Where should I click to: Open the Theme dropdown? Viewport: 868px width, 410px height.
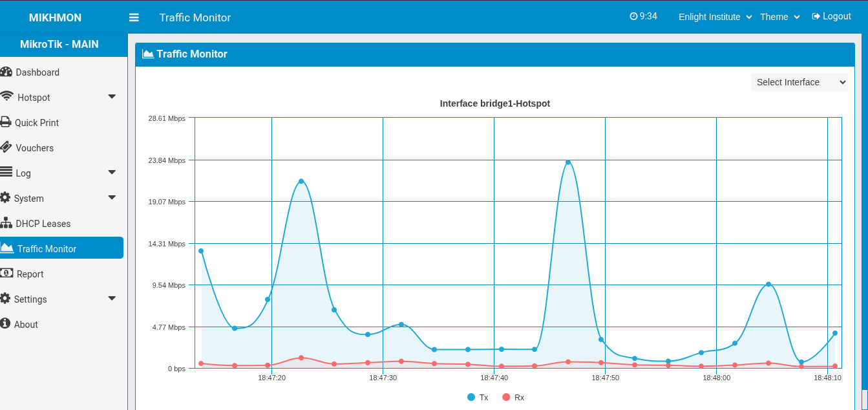coord(780,17)
